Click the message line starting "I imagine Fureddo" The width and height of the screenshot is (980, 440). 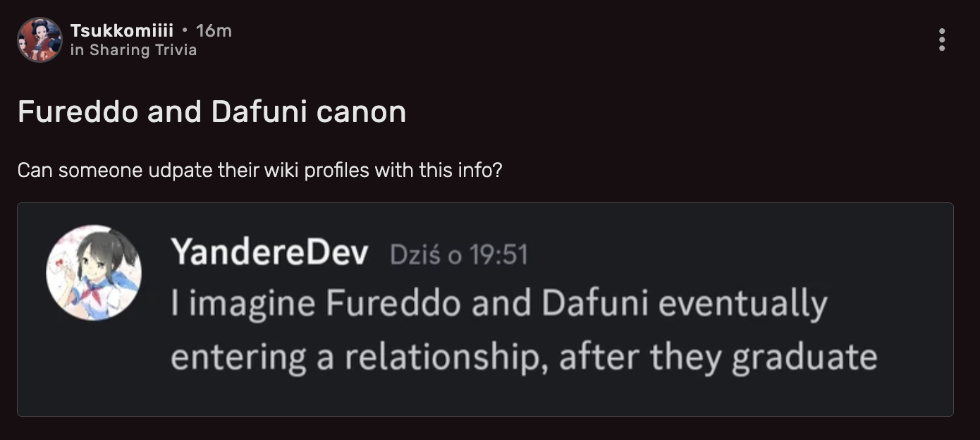pos(498,304)
